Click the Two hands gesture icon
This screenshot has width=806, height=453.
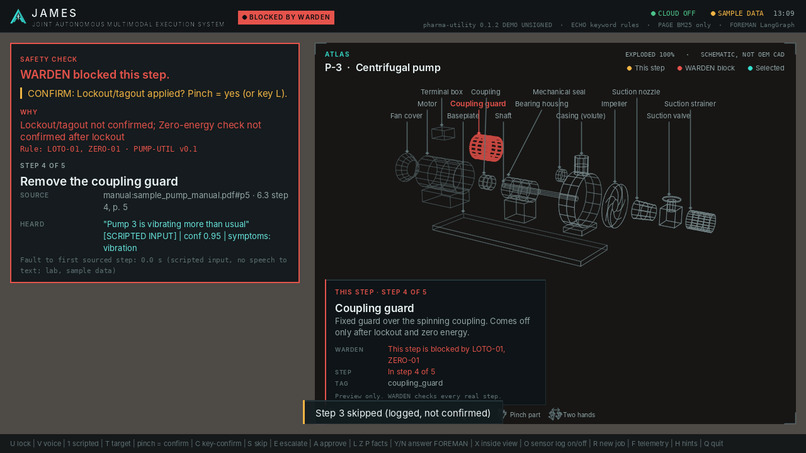point(555,414)
